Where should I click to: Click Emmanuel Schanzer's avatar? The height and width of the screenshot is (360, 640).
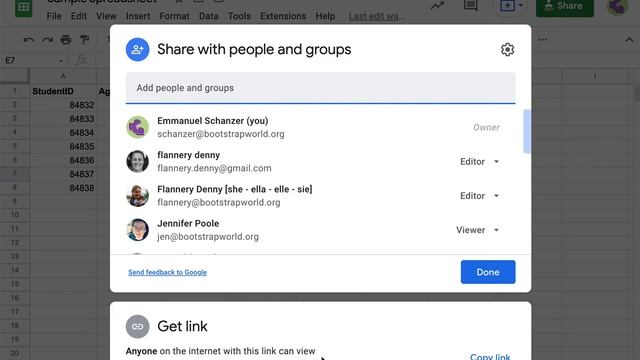point(138,127)
